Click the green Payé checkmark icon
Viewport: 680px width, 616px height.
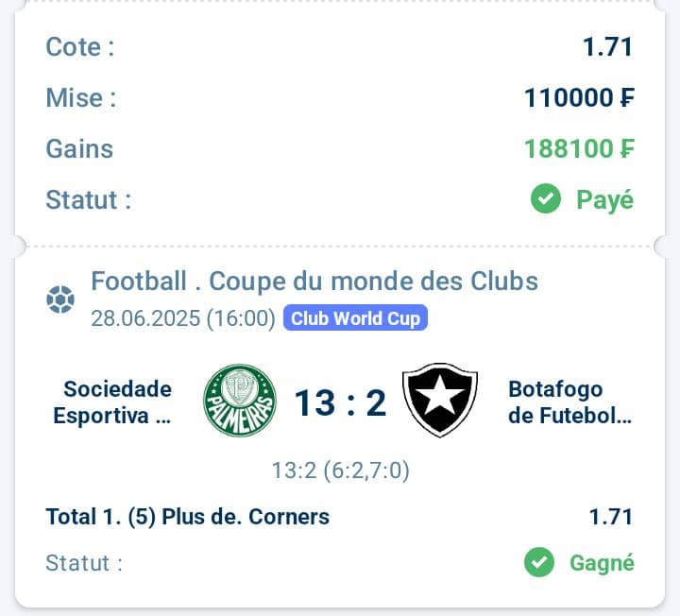click(x=546, y=198)
